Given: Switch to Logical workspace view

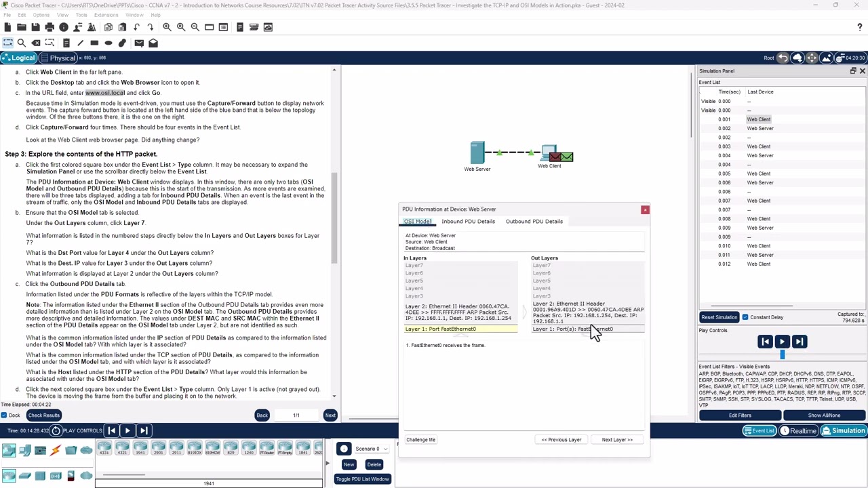Looking at the screenshot, I should (18, 58).
